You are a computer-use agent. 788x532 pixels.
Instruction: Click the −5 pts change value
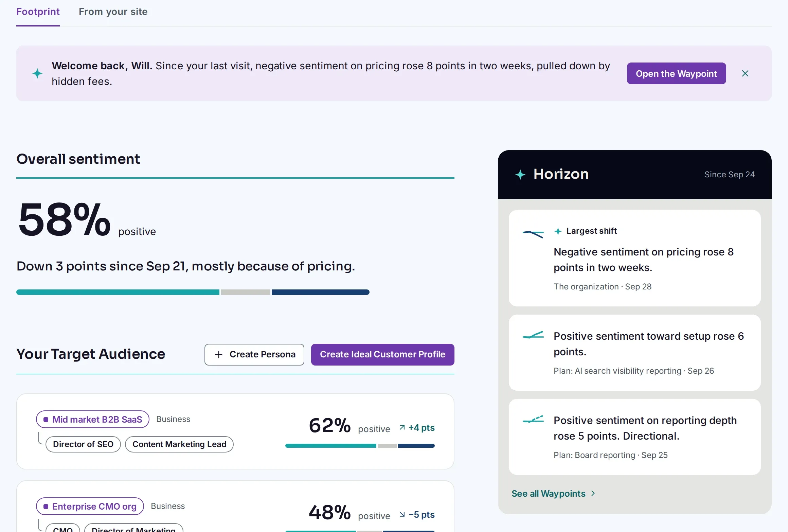coord(422,514)
